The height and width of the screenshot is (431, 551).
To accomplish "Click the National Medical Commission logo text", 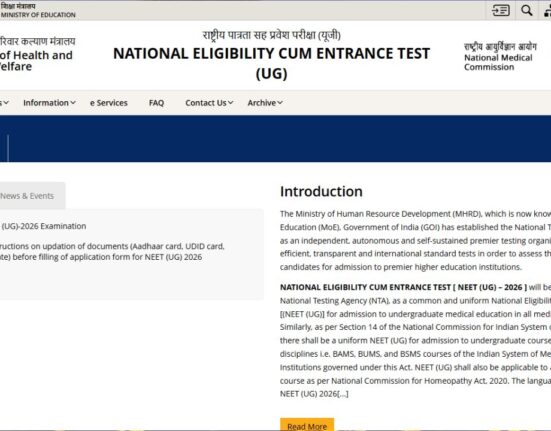I will pos(500,57).
